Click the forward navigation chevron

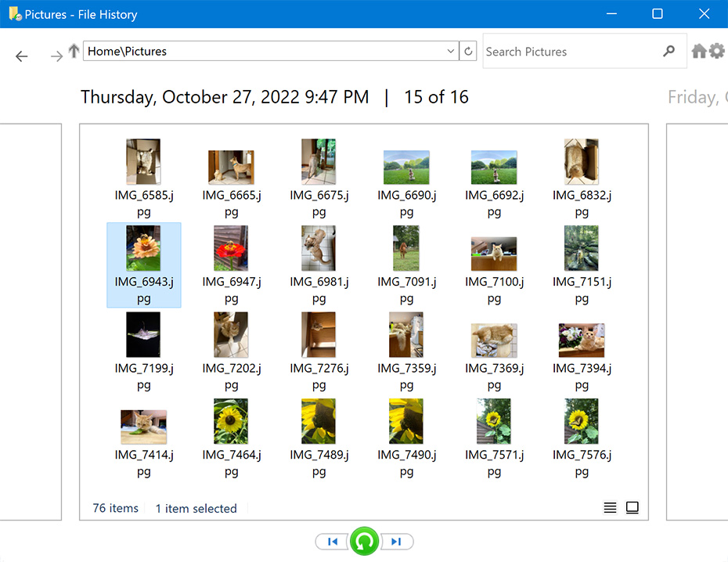[x=55, y=56]
